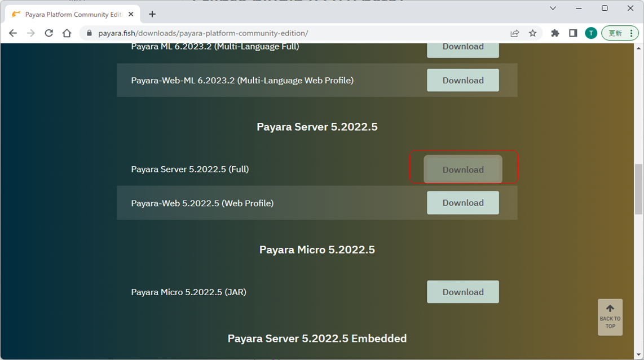Viewport: 644px width, 360px height.
Task: Click the address bar URL
Action: 203,33
